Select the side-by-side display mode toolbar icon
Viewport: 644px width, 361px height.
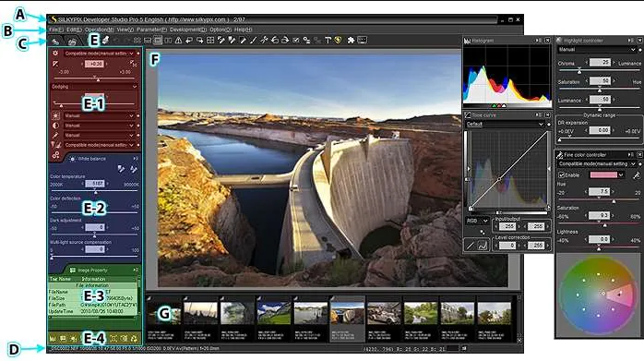point(168,41)
